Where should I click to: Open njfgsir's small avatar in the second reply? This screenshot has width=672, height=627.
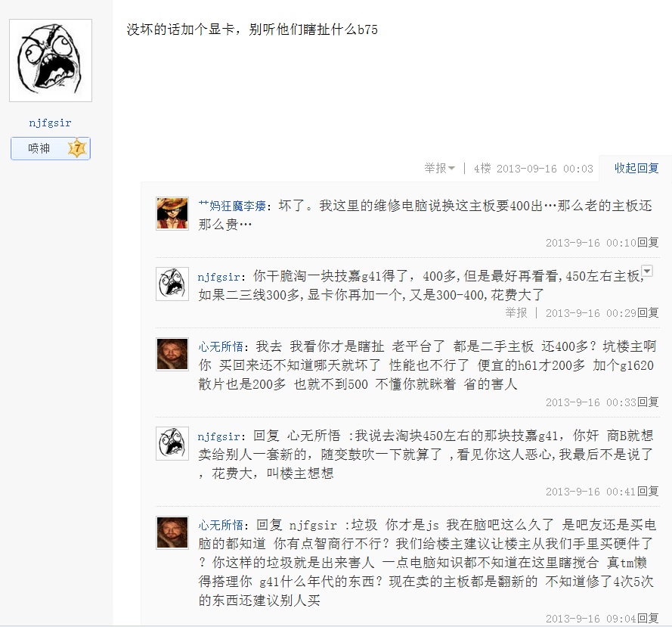tap(172, 284)
